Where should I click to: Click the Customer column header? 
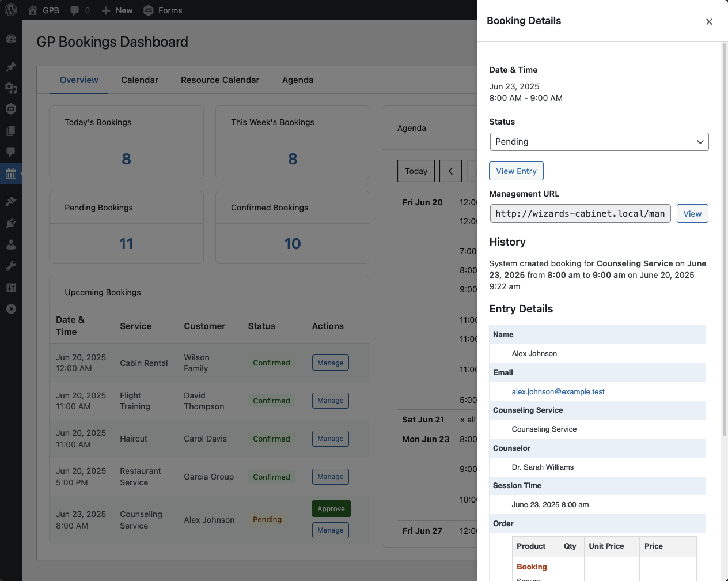coord(204,326)
